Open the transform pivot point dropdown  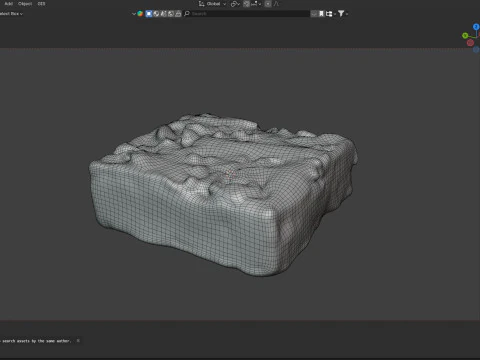(x=235, y=4)
